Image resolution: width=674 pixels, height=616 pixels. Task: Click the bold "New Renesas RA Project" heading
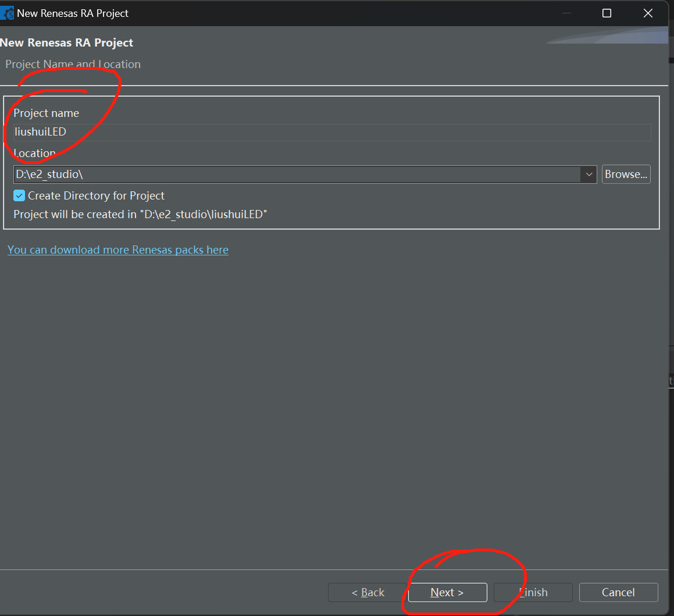[x=67, y=42]
